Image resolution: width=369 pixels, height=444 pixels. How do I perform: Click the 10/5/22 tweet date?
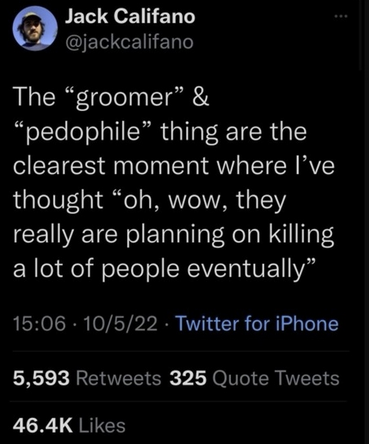click(x=120, y=324)
